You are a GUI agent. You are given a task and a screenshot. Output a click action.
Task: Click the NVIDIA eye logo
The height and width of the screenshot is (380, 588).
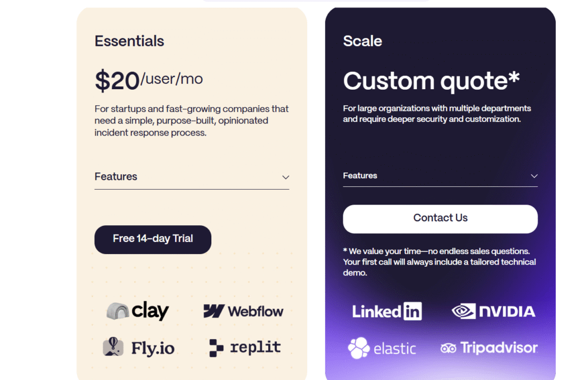coord(463,311)
